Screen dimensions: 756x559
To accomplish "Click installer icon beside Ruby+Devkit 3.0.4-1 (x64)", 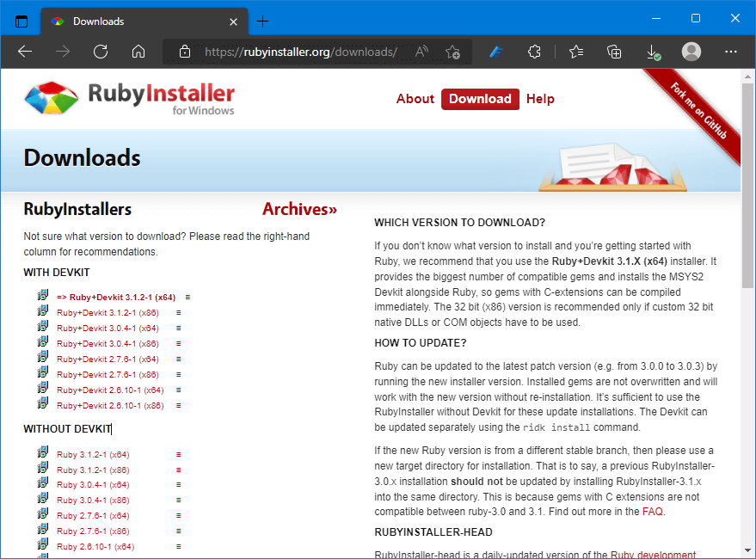I will [43, 326].
